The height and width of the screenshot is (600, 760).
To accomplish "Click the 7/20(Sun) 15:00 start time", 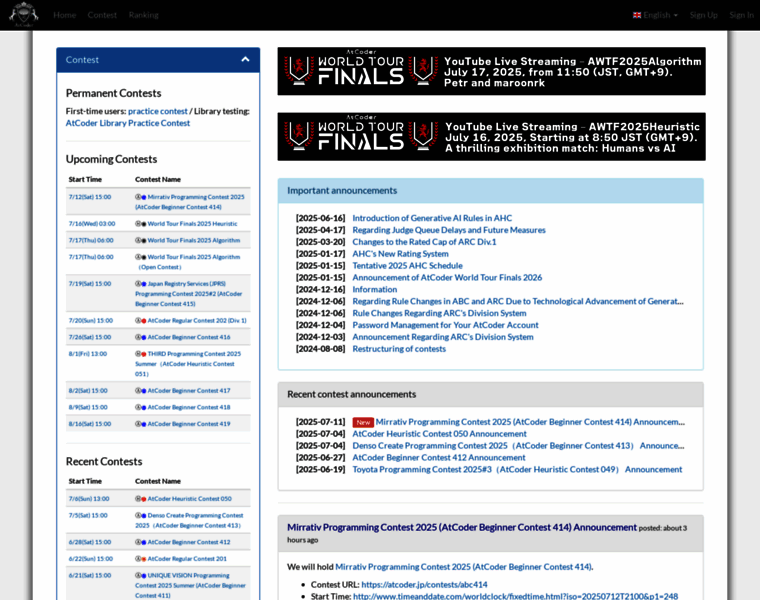I will [91, 320].
